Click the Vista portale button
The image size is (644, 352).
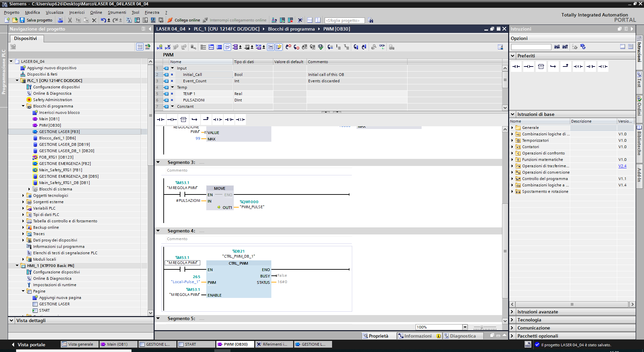pos(28,345)
